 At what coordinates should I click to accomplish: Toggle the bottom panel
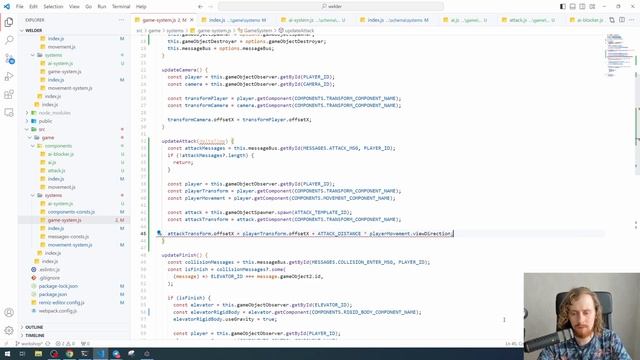(x=573, y=7)
